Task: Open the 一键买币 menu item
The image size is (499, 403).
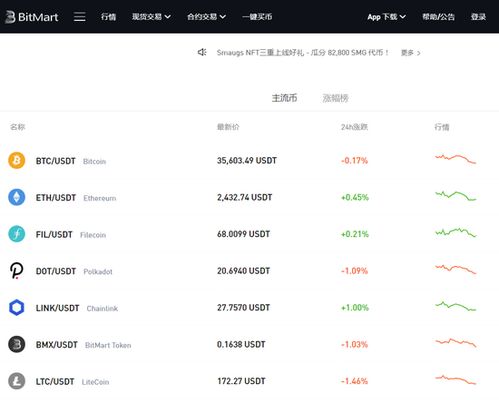Action: [257, 17]
